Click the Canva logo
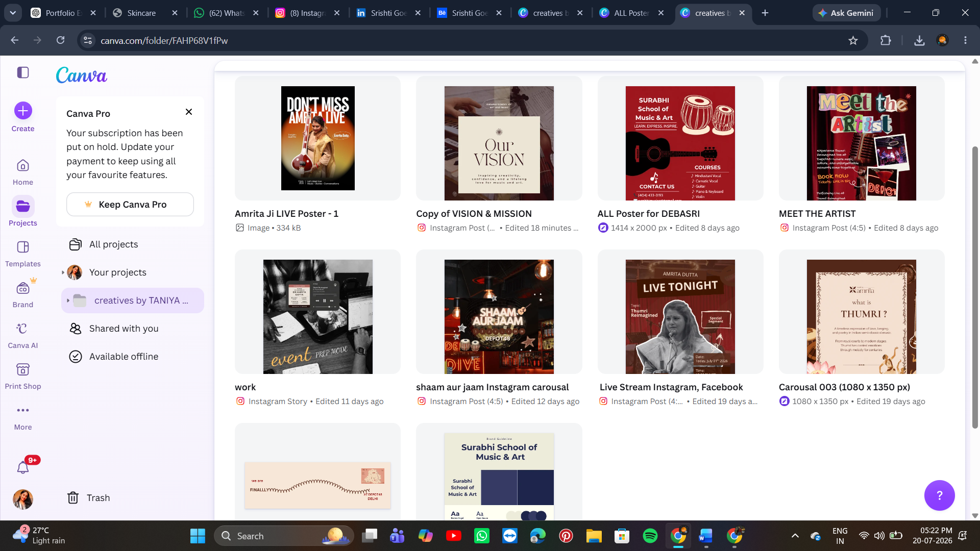The height and width of the screenshot is (551, 980). 82,76
